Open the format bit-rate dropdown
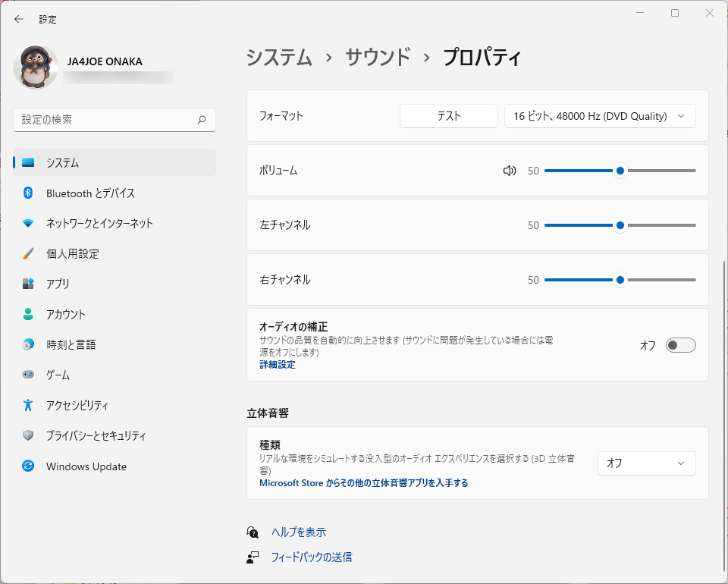728x584 pixels. 600,116
